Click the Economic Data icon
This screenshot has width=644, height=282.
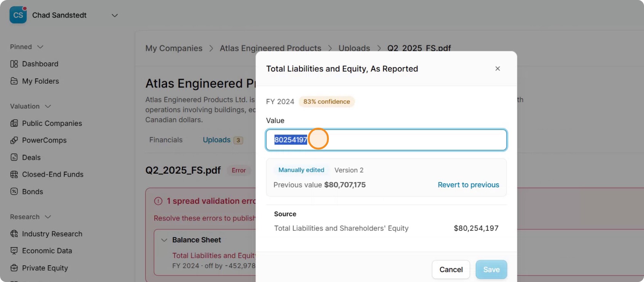(14, 251)
